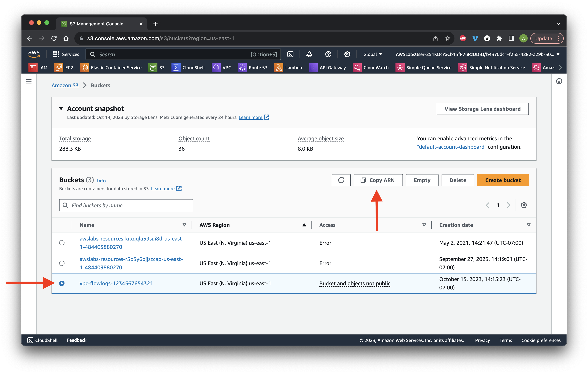Open the browser tab list chevron

tap(558, 24)
